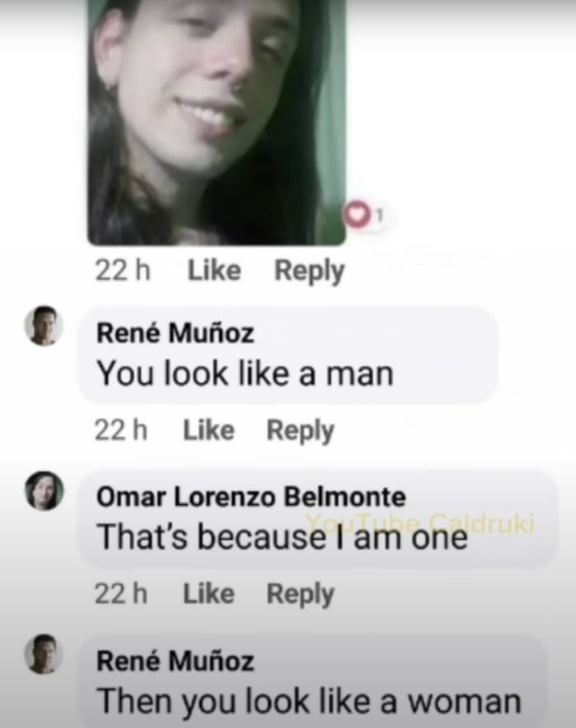Reply to the photo comment

click(x=309, y=271)
